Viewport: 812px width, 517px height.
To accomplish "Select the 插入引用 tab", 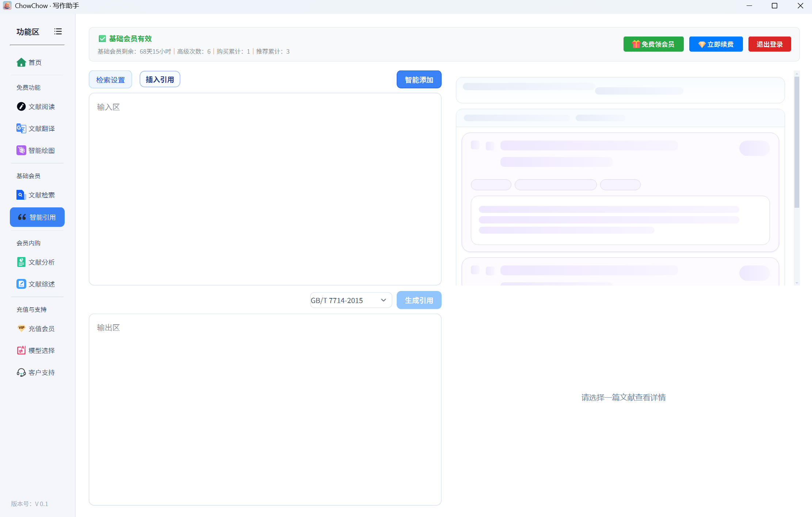I will pyautogui.click(x=160, y=79).
